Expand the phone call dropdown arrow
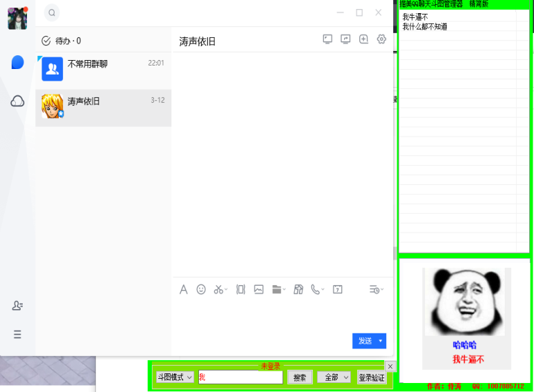Viewport: 534px width, 392px height. [323, 290]
